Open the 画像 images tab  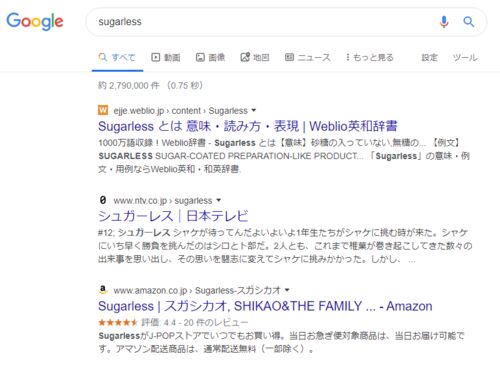210,57
